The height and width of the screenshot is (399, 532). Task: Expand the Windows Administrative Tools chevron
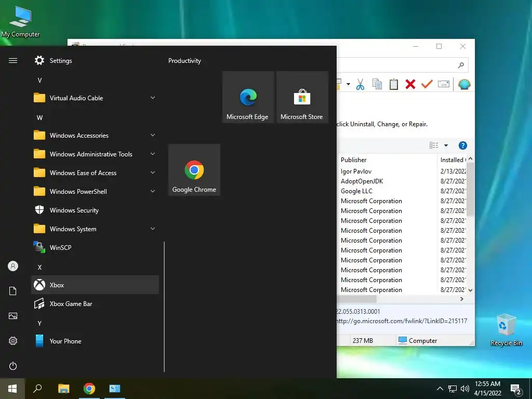(153, 154)
